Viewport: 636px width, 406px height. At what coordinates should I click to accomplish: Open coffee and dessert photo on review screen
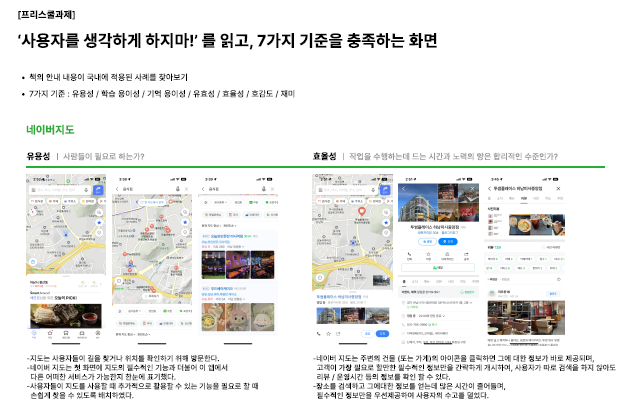537,225
